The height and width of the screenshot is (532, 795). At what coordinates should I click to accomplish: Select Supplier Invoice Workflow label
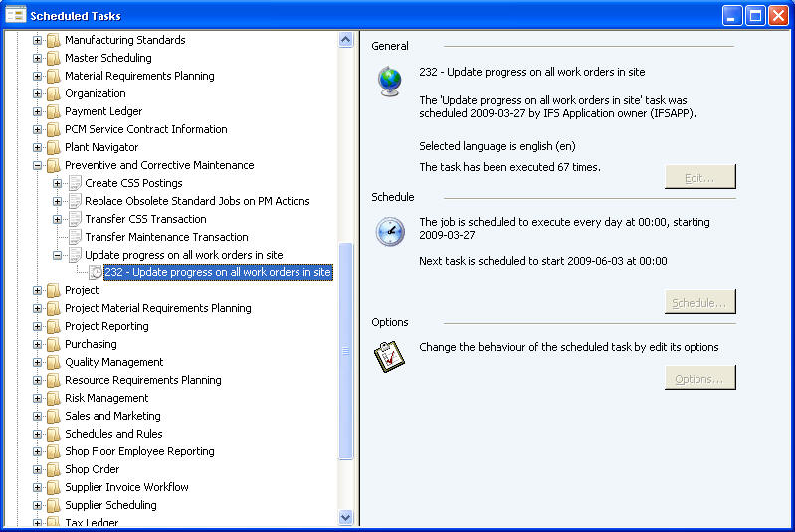[x=126, y=487]
